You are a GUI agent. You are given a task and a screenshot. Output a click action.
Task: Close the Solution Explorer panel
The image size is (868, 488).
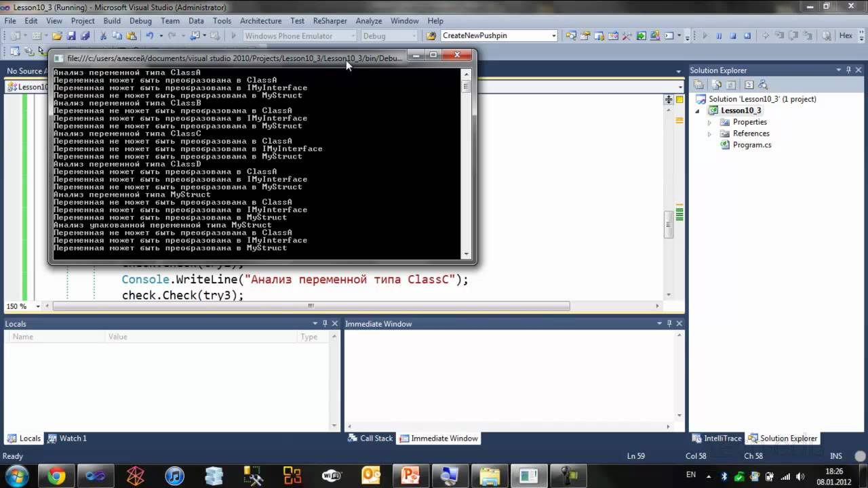(x=857, y=70)
